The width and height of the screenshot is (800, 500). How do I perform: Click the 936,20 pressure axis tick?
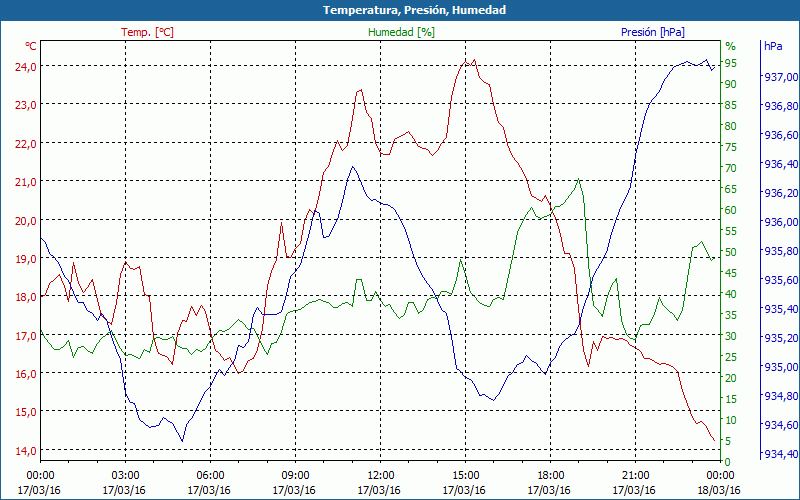pyautogui.click(x=780, y=193)
